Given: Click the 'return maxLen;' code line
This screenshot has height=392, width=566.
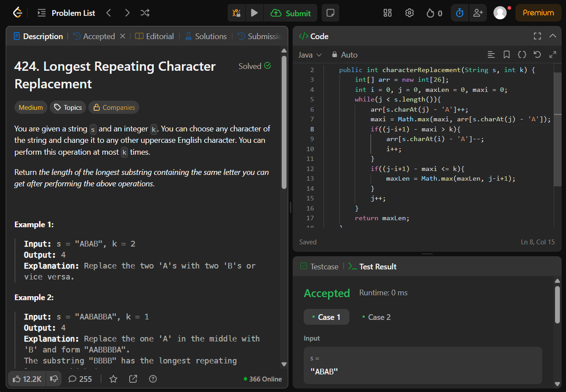Looking at the screenshot, I should (x=382, y=218).
